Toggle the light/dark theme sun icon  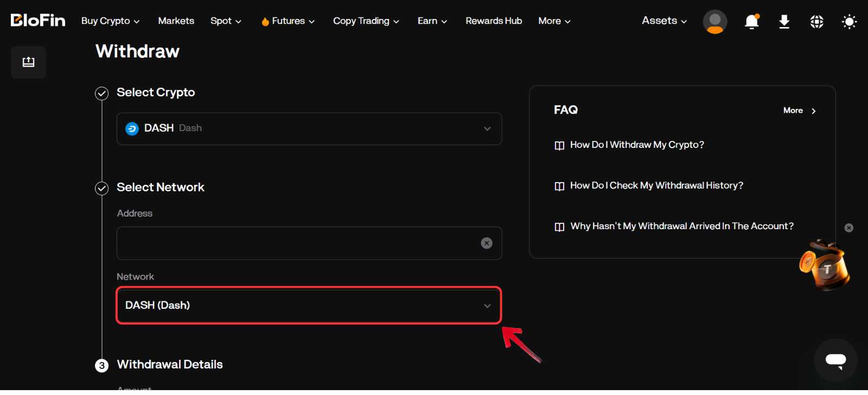(x=849, y=22)
